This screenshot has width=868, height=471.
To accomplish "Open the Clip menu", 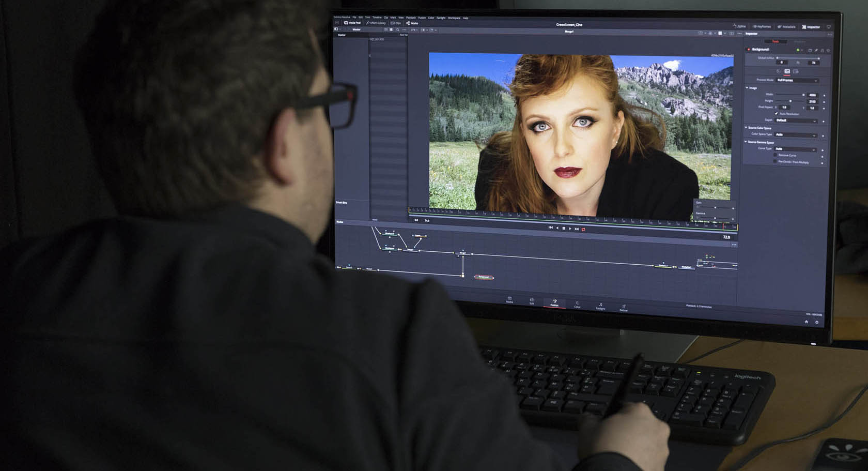I will (386, 18).
